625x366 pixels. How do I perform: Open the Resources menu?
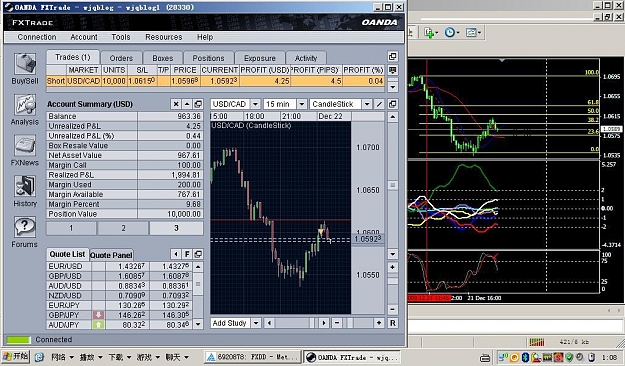(163, 37)
